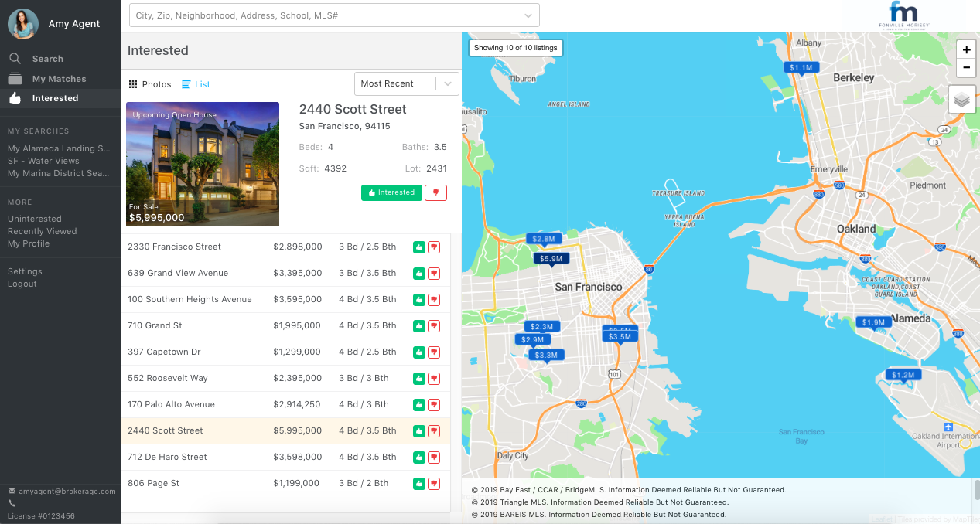Zoom in on the map
The height and width of the screenshot is (524, 980).
point(966,49)
